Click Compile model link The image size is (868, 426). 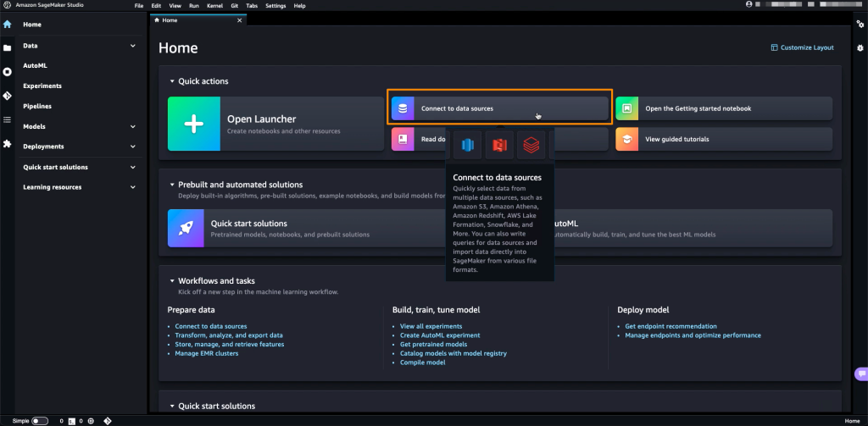coord(423,362)
